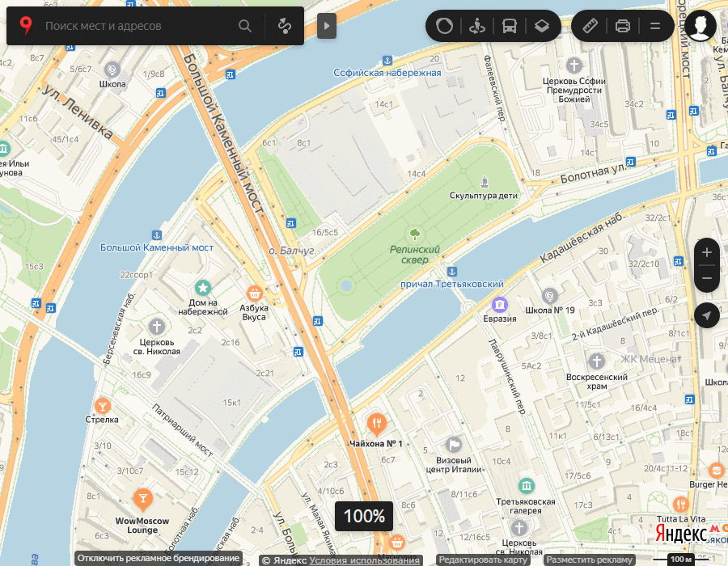Expand the side panel arrow
The width and height of the screenshot is (728, 566).
327,26
